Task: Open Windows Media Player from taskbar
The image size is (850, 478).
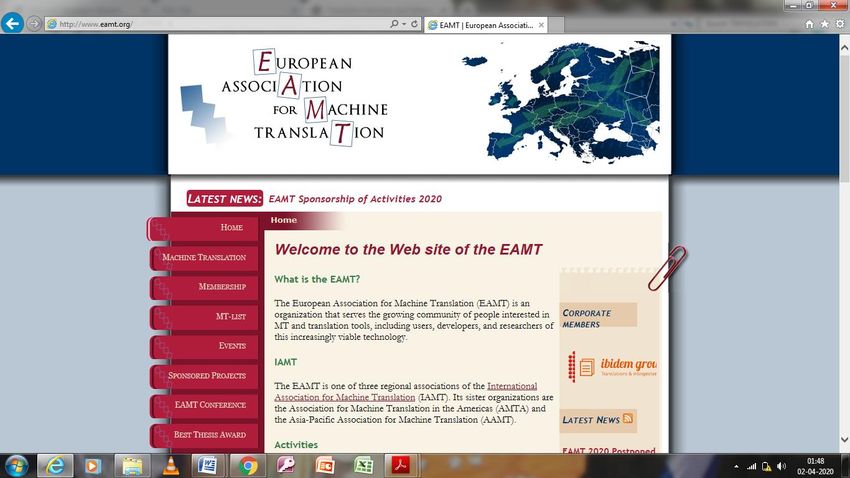Action: point(93,466)
